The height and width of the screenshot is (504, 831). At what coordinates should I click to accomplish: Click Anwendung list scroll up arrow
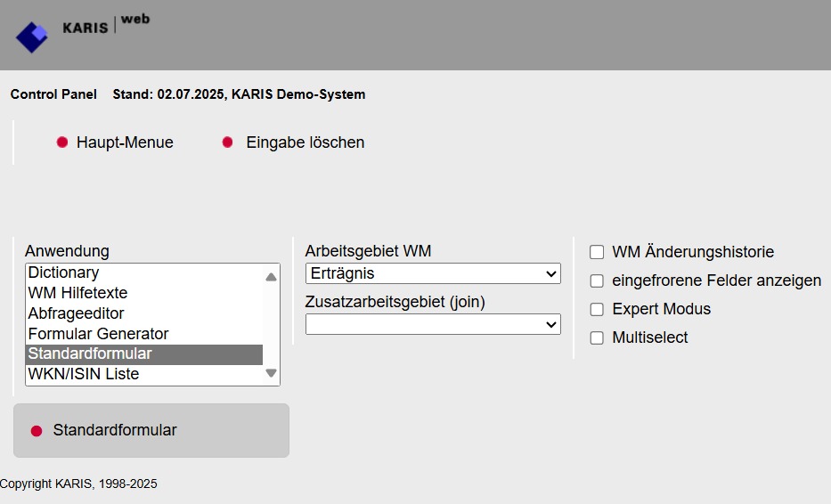click(x=271, y=277)
